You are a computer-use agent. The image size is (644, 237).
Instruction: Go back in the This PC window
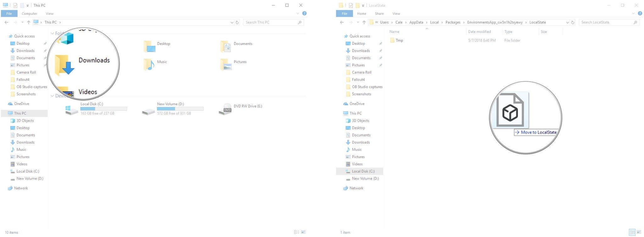(7, 22)
